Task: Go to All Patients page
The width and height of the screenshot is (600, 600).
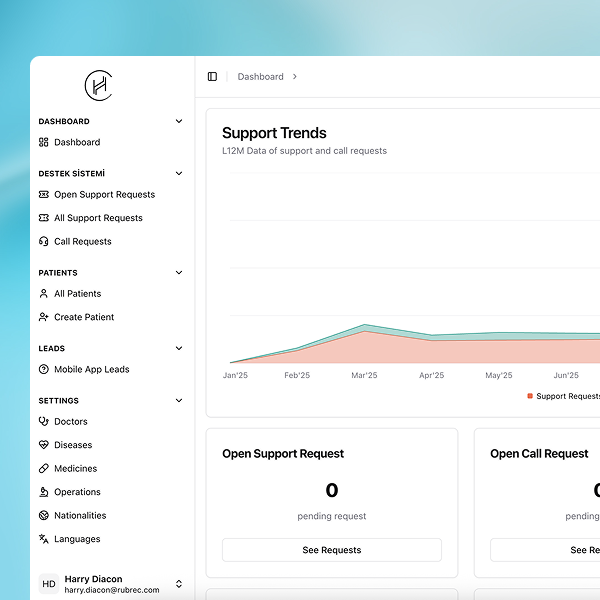Action: pyautogui.click(x=77, y=294)
